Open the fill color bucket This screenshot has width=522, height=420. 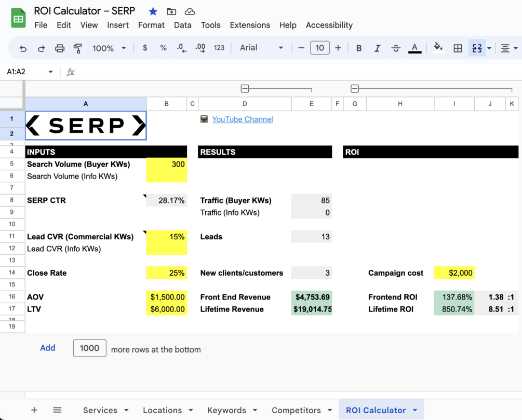click(x=438, y=48)
